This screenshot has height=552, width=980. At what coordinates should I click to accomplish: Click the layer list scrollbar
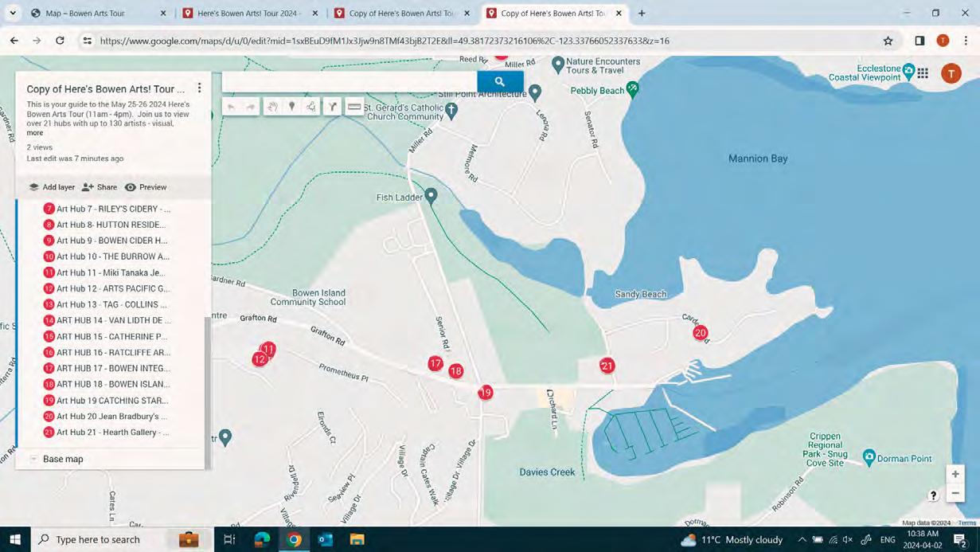point(208,392)
